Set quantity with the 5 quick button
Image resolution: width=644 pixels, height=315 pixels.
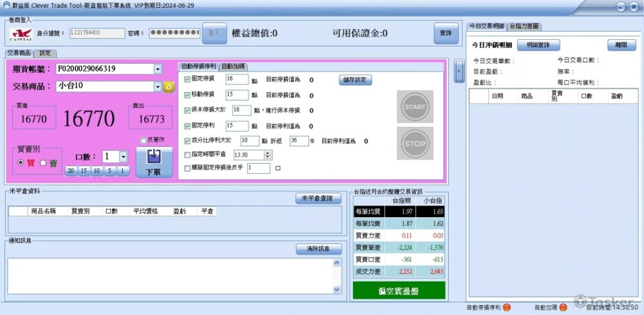click(110, 171)
